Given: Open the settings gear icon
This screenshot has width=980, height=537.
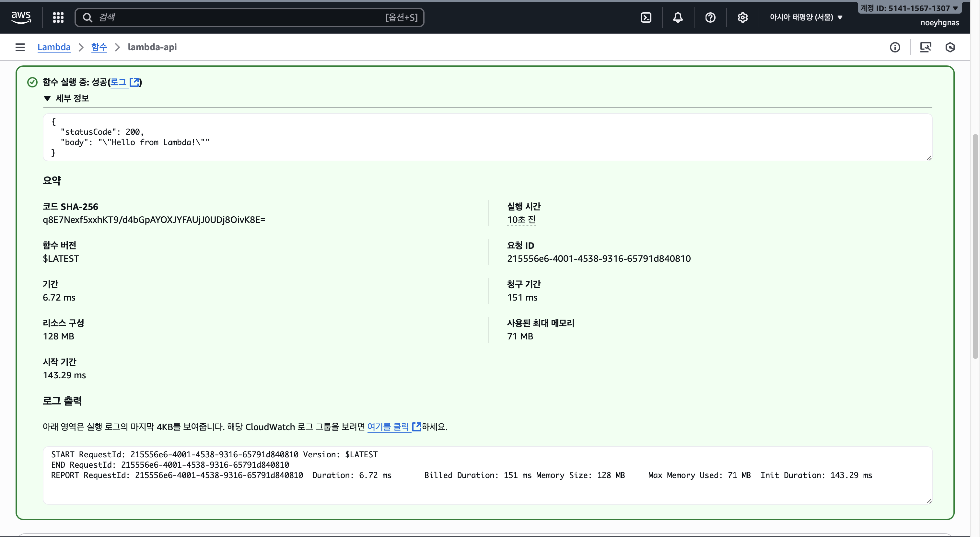Looking at the screenshot, I should [742, 17].
